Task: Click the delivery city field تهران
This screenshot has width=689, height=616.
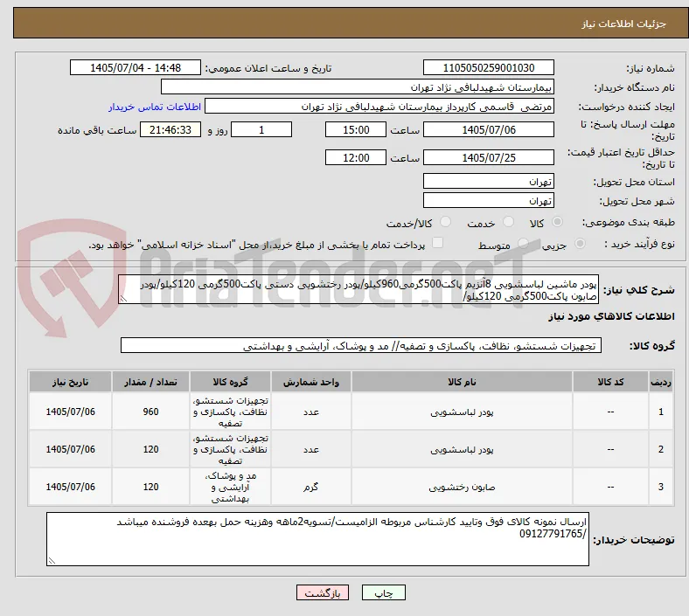Action: [488, 201]
